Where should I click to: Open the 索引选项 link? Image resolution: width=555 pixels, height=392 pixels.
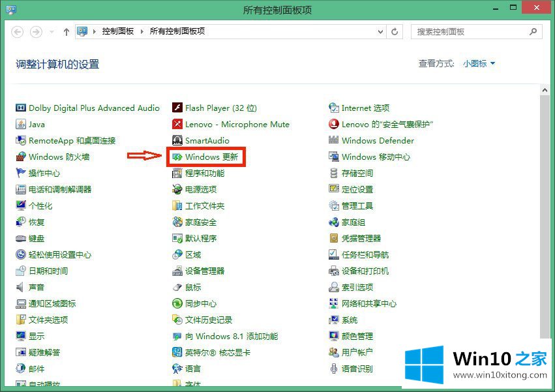(357, 287)
